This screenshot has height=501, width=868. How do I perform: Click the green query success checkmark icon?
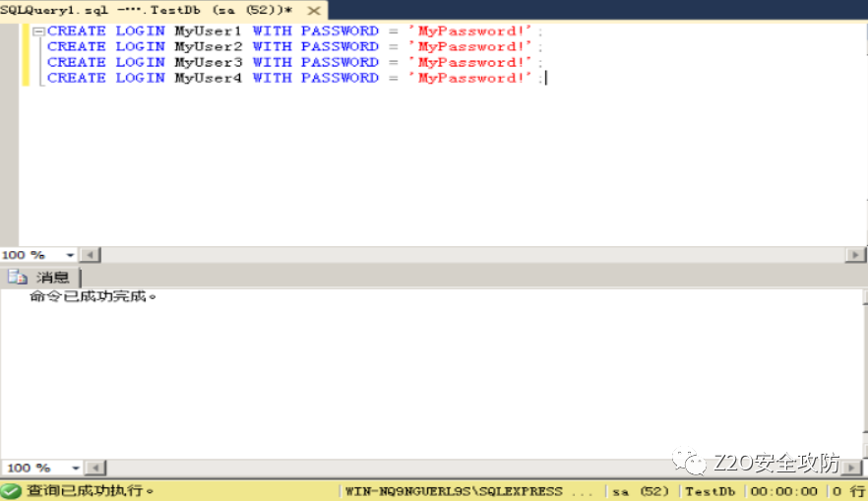[11, 491]
